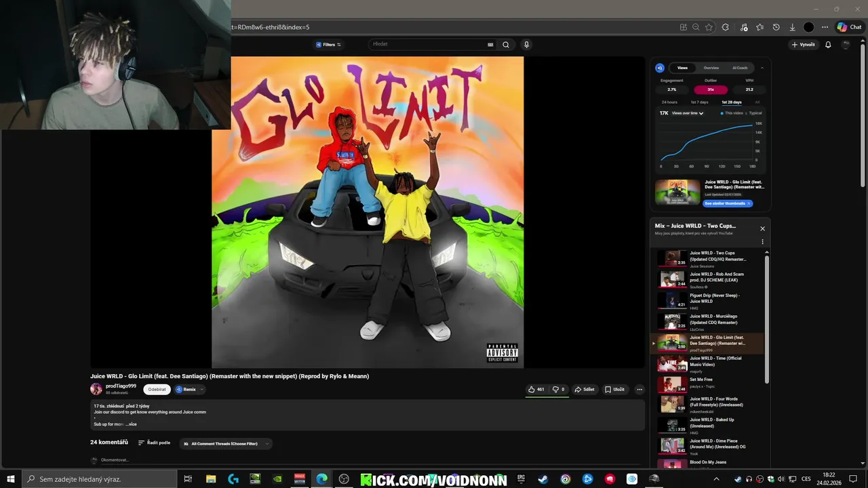Switch to Views tab in vidIQ panel
Viewport: 868px width, 488px height.
coord(682,68)
